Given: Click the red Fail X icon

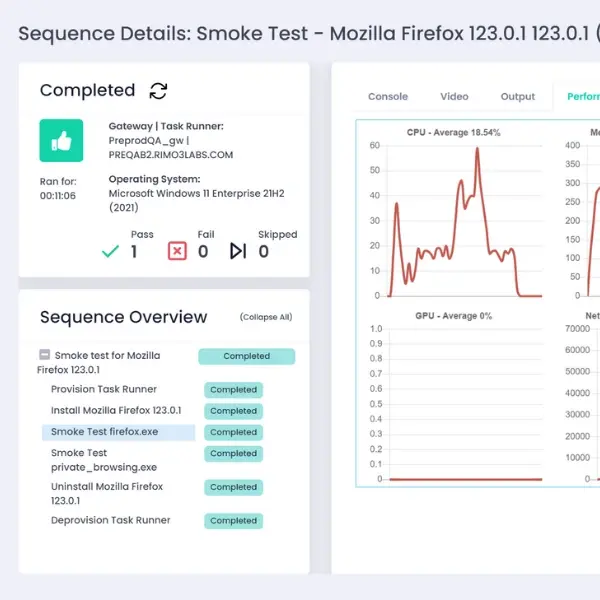Looking at the screenshot, I should (x=177, y=251).
